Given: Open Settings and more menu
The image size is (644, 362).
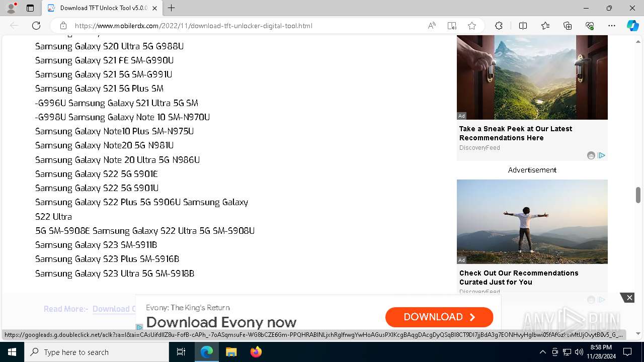Looking at the screenshot, I should point(612,26).
